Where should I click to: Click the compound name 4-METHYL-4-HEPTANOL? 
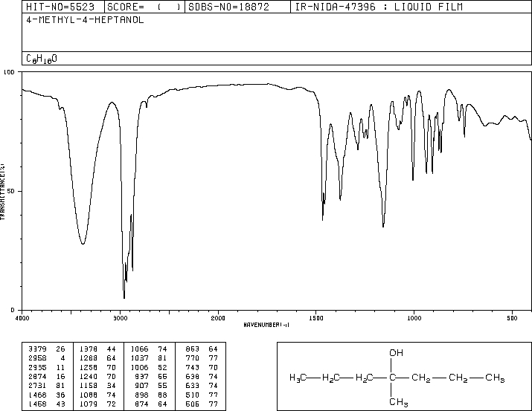point(85,19)
